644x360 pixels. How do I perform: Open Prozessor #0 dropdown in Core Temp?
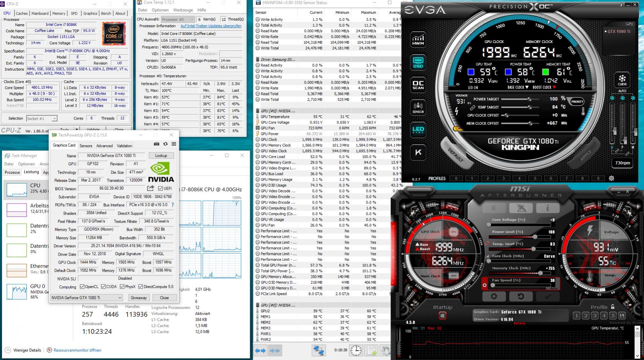coord(178,19)
